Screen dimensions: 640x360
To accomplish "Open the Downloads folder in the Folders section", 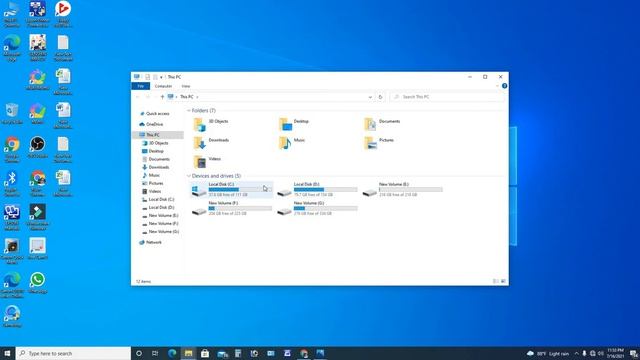I will click(211, 143).
